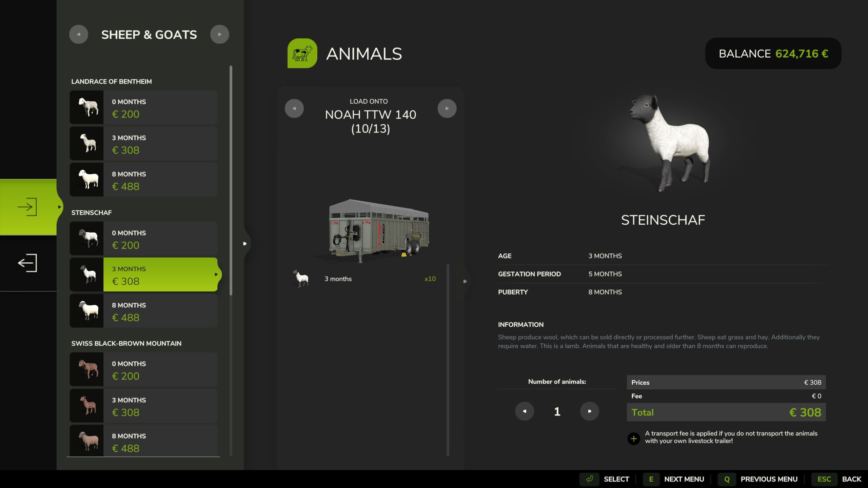
Task: Increase the number of animals
Action: coord(589,411)
